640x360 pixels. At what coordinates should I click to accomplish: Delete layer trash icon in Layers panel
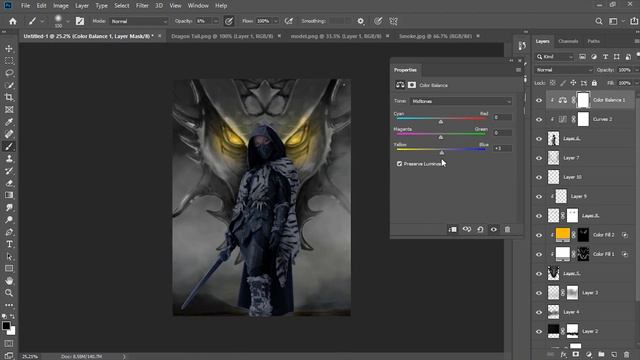(627, 355)
